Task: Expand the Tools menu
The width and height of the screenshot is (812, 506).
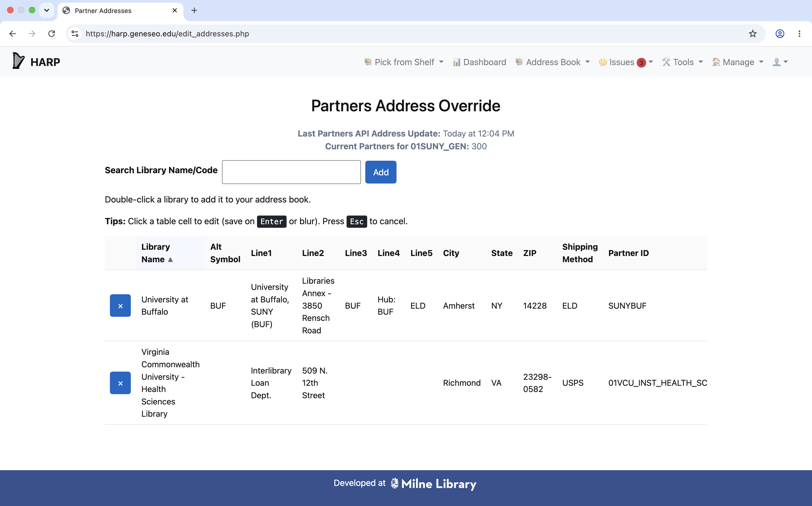Action: coord(683,62)
